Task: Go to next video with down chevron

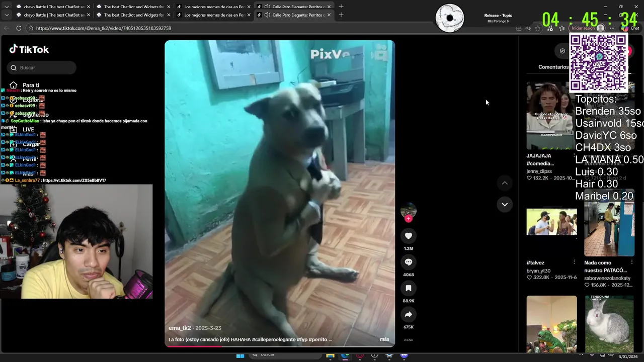Action: coord(505,204)
